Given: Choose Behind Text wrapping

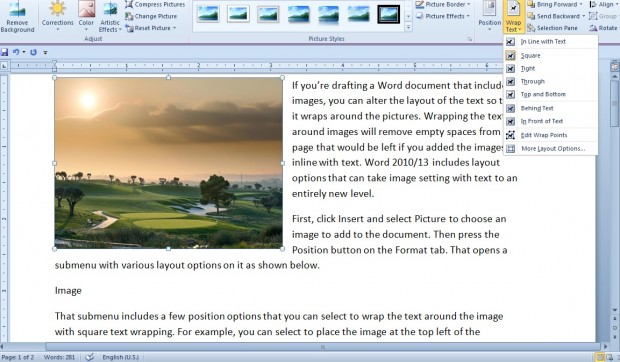Looking at the screenshot, I should pyautogui.click(x=550, y=108).
